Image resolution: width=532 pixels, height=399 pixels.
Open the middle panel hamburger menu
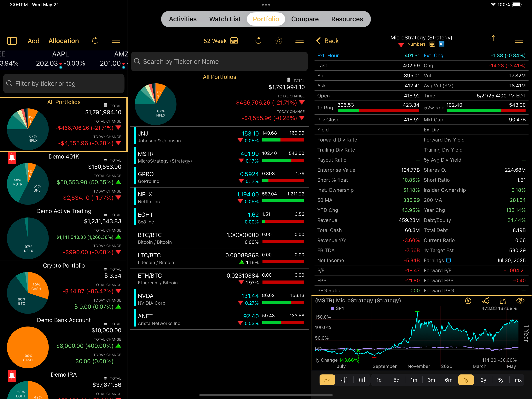click(299, 41)
